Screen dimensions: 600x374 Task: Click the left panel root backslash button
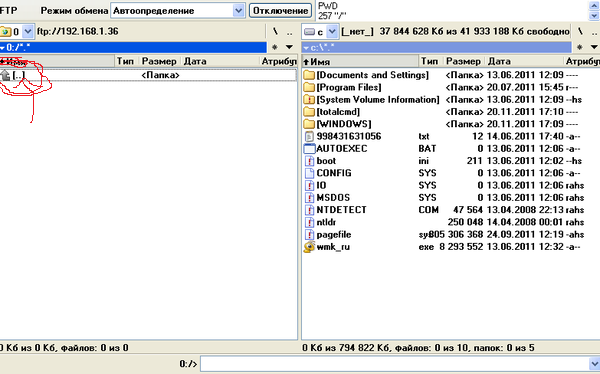pos(275,32)
